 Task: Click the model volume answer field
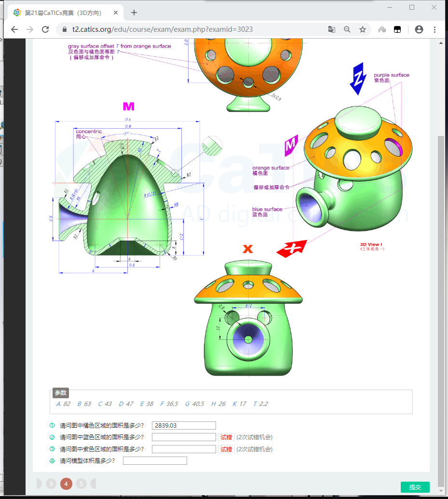coord(155,461)
